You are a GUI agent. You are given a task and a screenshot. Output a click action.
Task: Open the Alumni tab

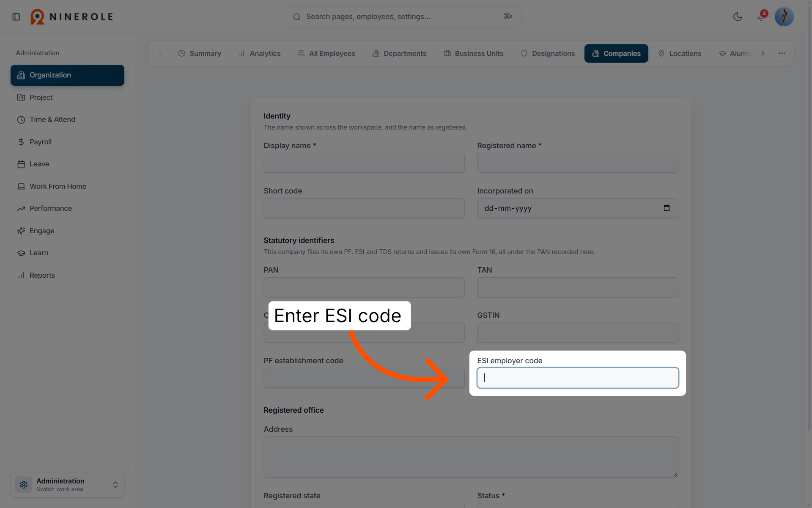pos(735,53)
